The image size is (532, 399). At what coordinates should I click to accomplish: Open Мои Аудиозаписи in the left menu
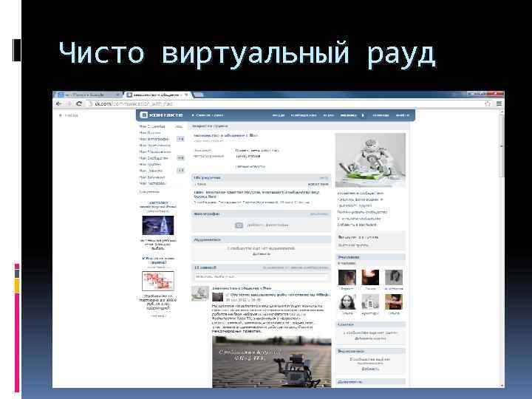tap(154, 152)
